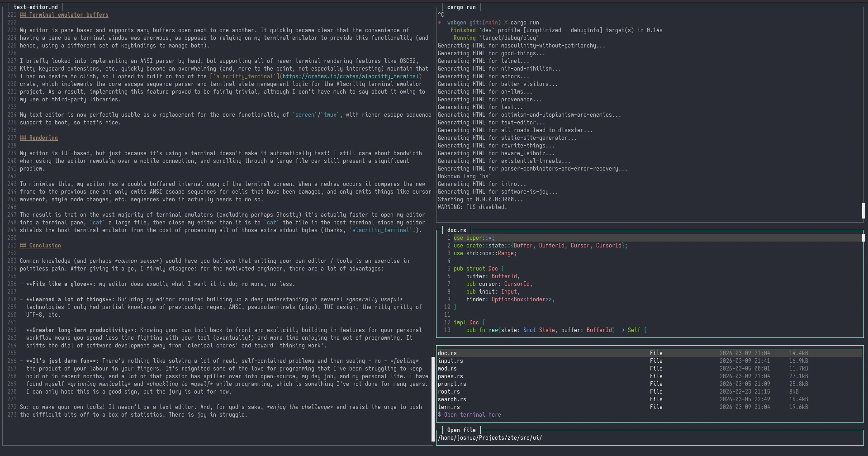This screenshot has width=868, height=456.
Task: Focus the Open file path input
Action: 491,437
